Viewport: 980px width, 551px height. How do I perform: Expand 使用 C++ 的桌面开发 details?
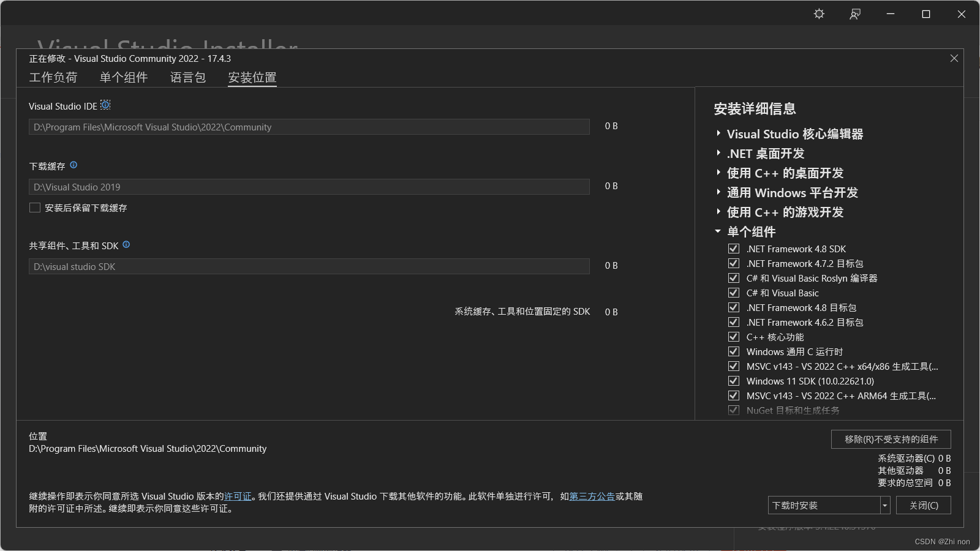[718, 173]
